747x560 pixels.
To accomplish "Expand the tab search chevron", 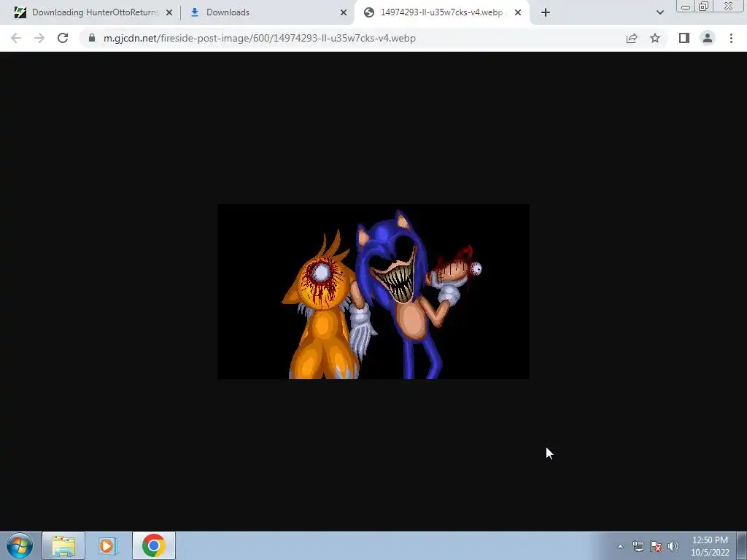I will (659, 12).
